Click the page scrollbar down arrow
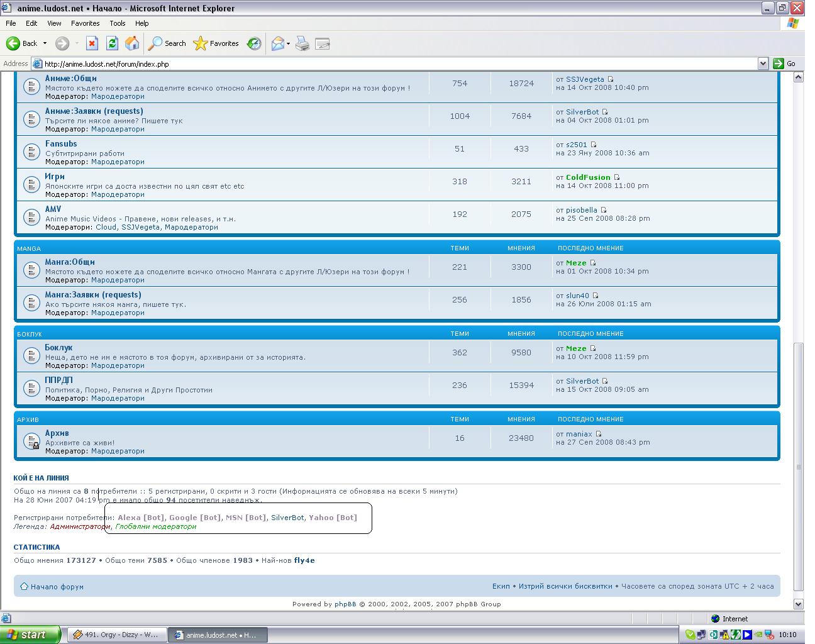 (x=799, y=604)
